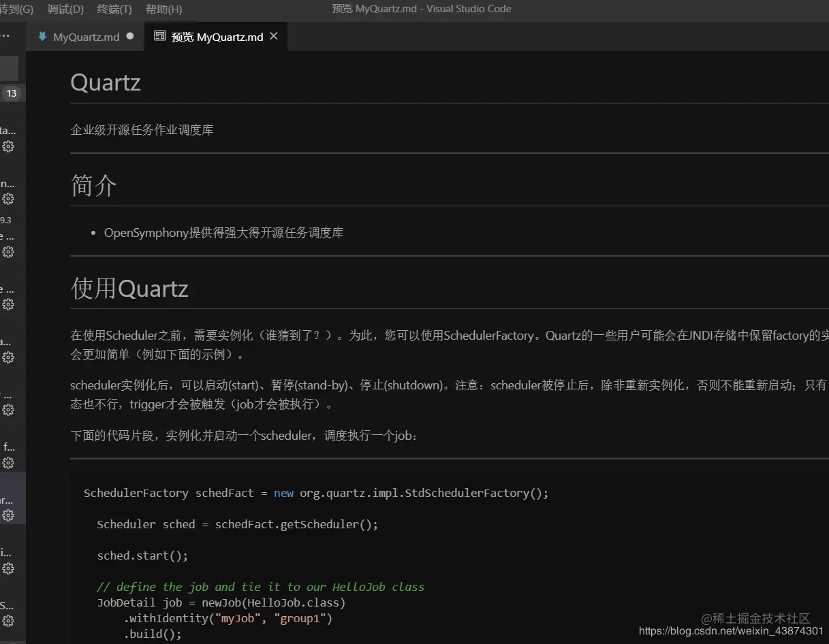Click the .withIdentity("myJob", "group1") code line

(228, 618)
